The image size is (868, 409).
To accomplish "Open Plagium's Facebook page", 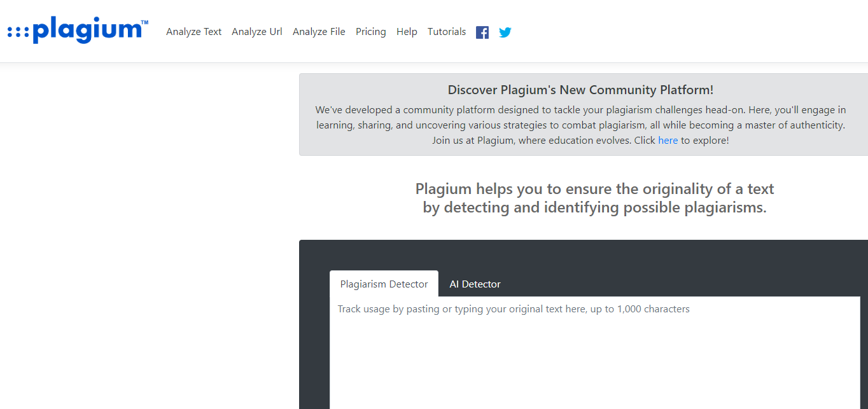I will coord(482,32).
